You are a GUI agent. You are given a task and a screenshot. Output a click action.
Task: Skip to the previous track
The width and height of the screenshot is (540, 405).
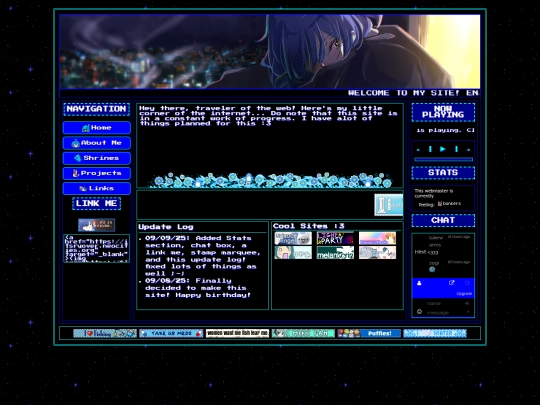[430, 149]
